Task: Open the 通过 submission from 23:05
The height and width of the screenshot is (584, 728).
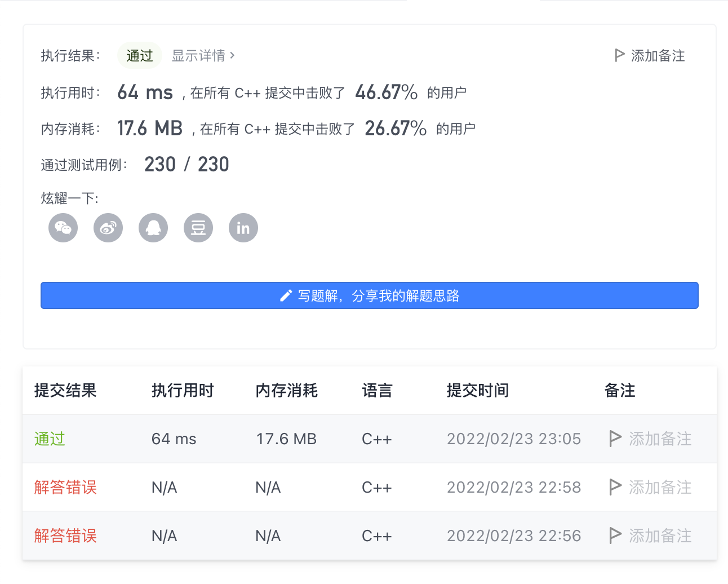Action: 50,439
